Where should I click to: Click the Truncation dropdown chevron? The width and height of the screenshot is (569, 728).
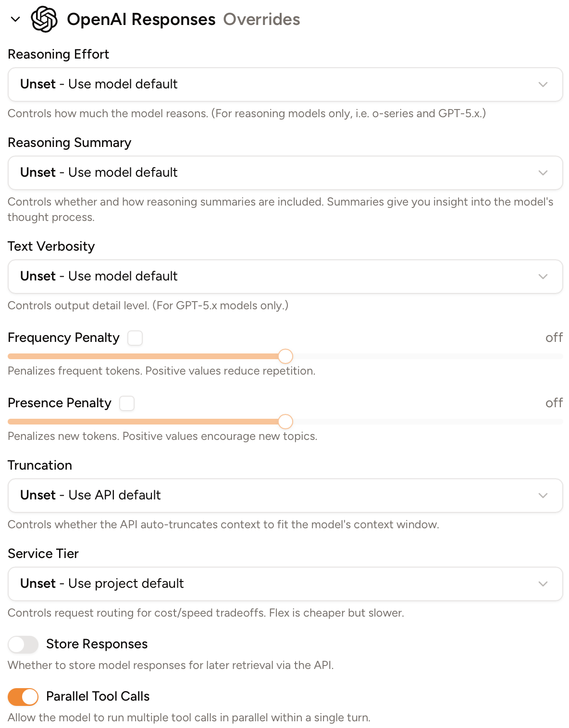(x=543, y=495)
